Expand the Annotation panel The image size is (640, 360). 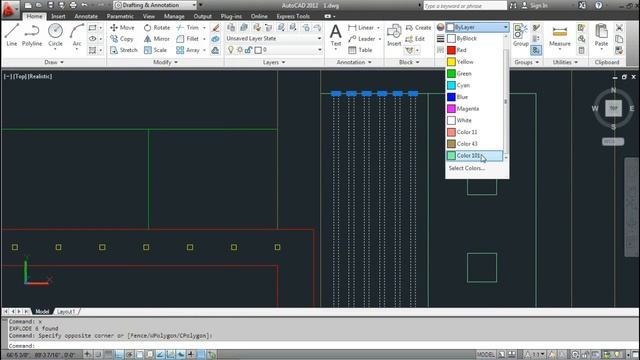click(354, 62)
